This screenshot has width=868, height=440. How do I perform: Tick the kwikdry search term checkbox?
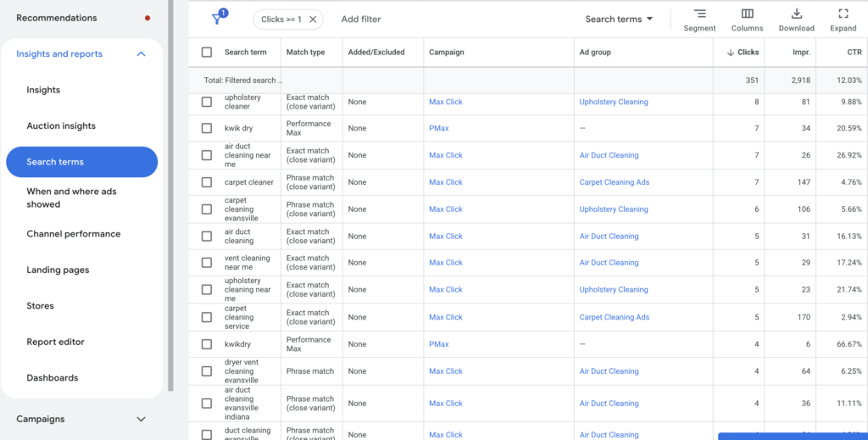pos(207,344)
